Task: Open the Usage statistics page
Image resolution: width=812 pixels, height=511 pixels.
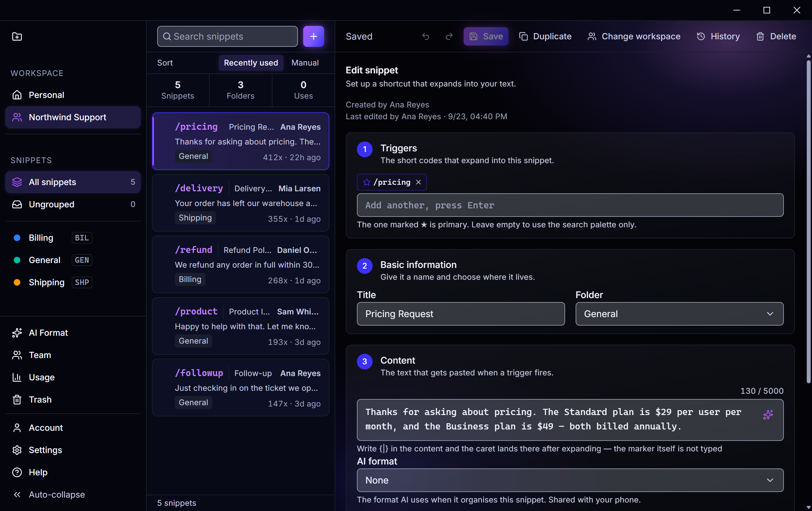Action: 73,377
